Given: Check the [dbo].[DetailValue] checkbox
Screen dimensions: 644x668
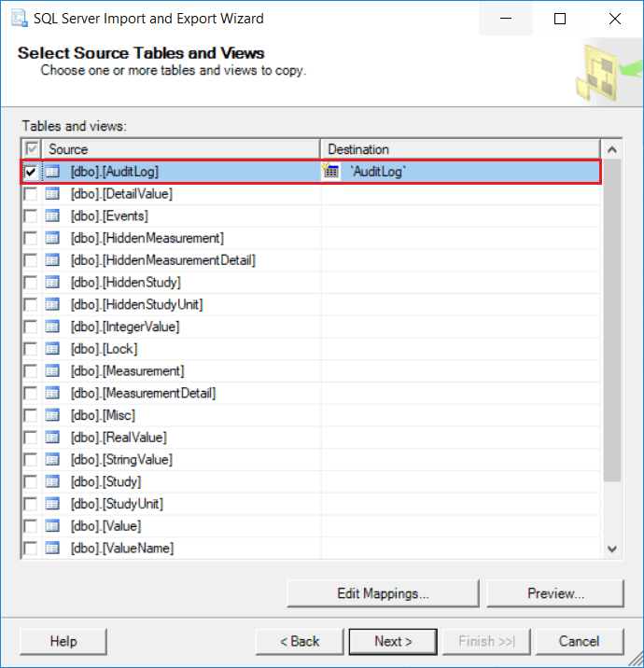Looking at the screenshot, I should (x=31, y=194).
